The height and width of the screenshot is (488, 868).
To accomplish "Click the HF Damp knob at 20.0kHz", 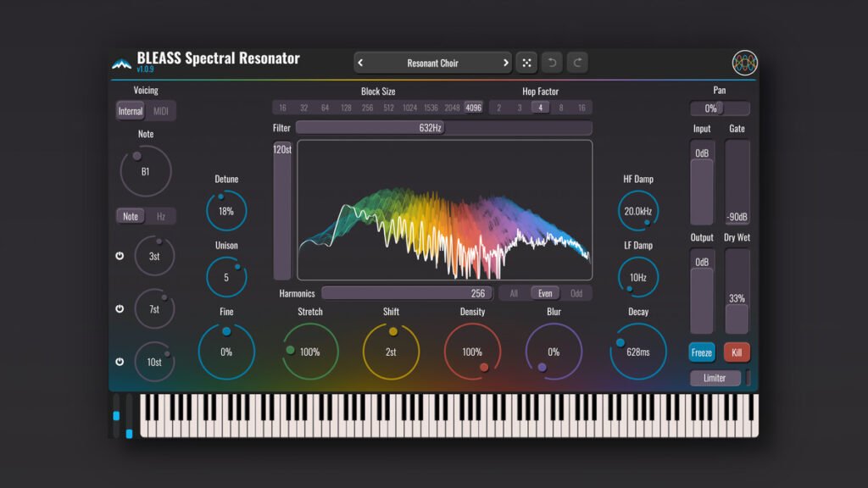I will click(x=637, y=211).
